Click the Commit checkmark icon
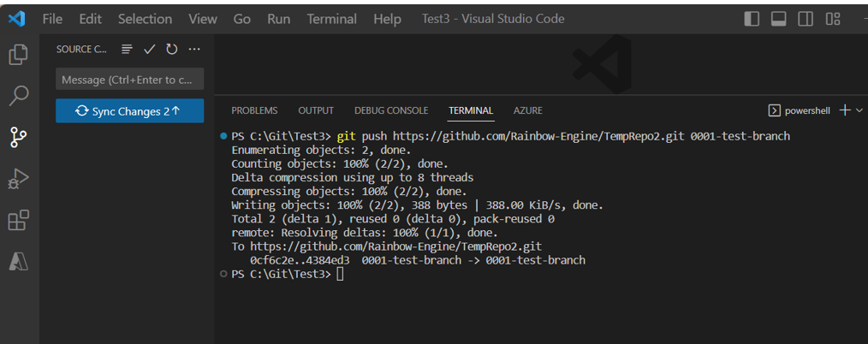This screenshot has width=868, height=344. (150, 50)
